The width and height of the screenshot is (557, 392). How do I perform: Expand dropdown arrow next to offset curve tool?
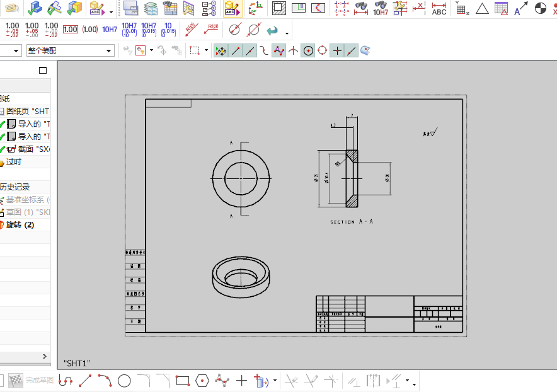click(275, 381)
